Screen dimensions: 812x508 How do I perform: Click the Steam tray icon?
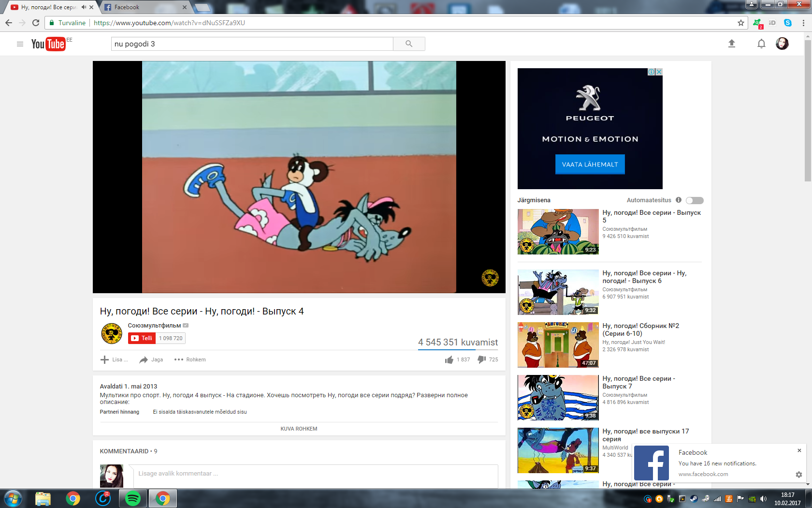click(694, 499)
